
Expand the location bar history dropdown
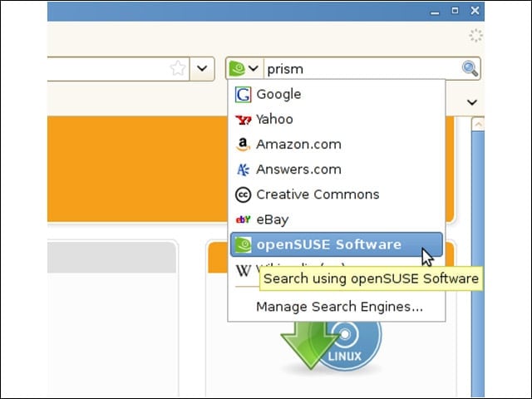[x=202, y=68]
